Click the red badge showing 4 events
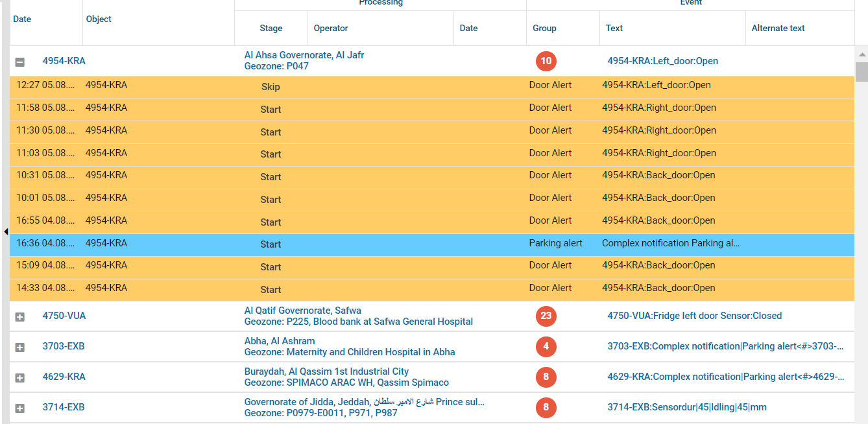 pos(546,347)
